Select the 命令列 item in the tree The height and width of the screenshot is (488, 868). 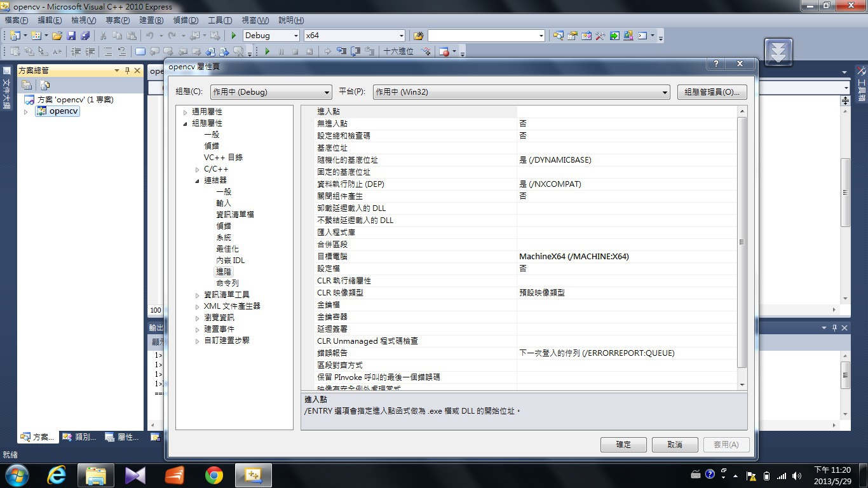pos(227,283)
